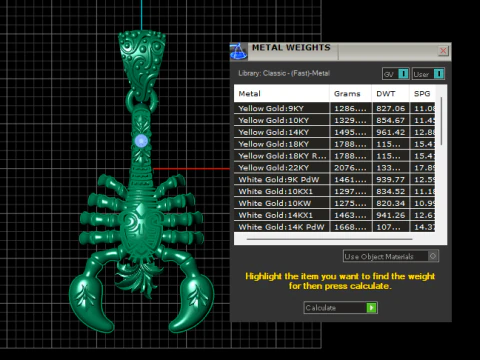
Task: Select the Yellow Gold:22KY row
Action: (x=335, y=168)
